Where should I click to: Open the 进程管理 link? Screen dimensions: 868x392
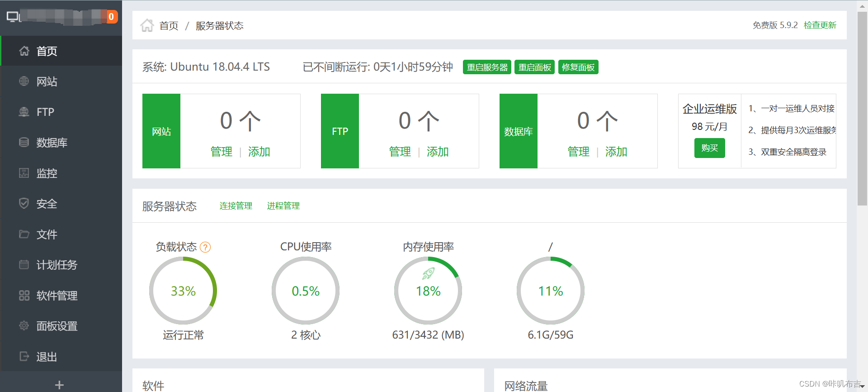pyautogui.click(x=283, y=206)
